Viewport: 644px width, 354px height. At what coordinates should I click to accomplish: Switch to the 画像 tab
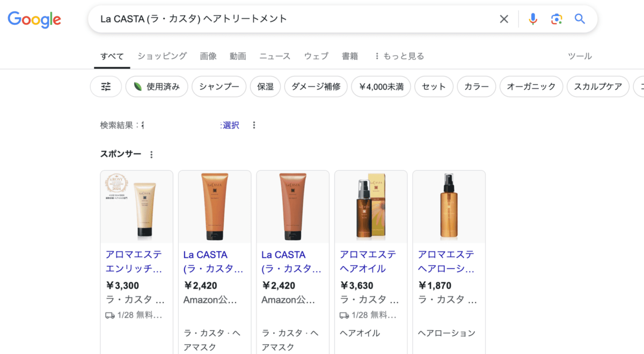tap(208, 56)
